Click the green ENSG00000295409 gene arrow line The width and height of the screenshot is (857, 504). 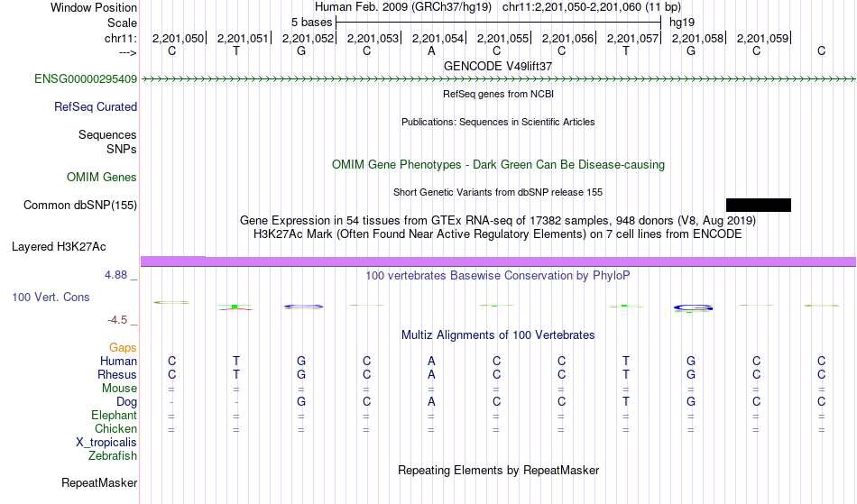pos(498,79)
